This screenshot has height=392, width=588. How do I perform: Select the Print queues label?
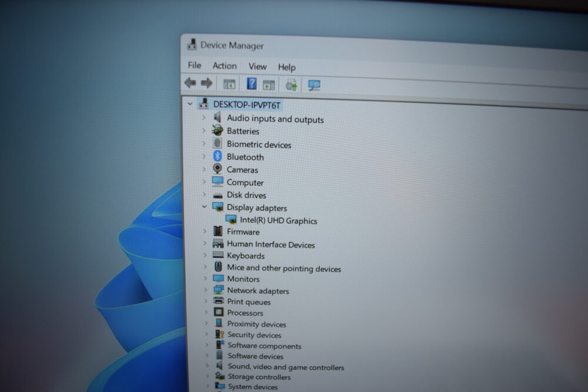(249, 301)
